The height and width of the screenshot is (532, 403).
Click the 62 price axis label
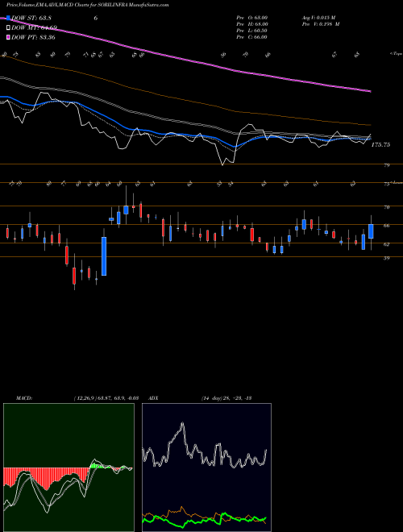(x=386, y=244)
